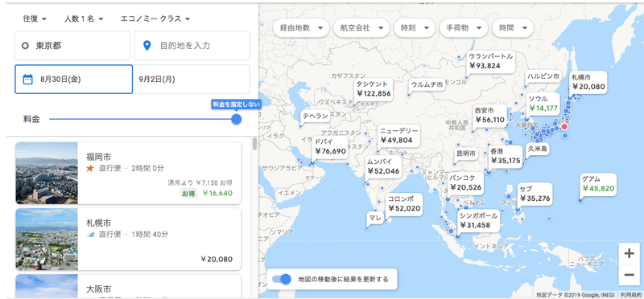Select the セブ ¥35,276 map label
644x299 pixels.
pyautogui.click(x=535, y=194)
